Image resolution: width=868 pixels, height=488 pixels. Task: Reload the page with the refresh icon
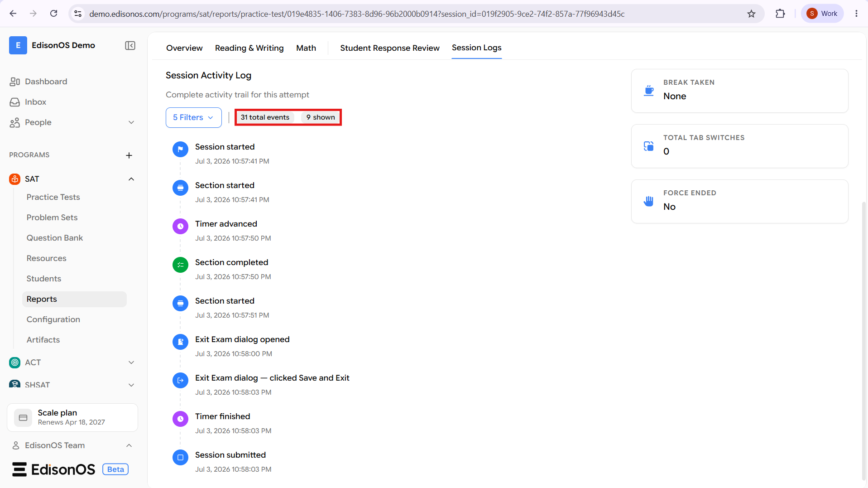(53, 14)
